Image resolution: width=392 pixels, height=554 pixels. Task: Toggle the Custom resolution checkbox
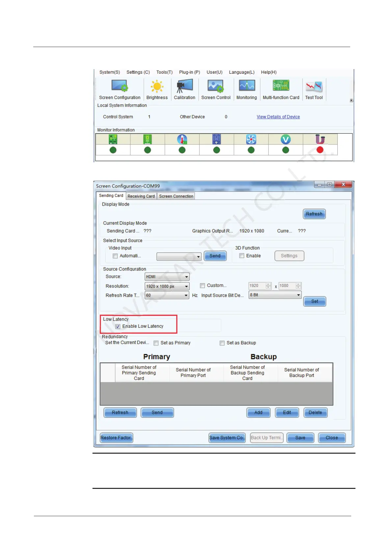coord(202,286)
